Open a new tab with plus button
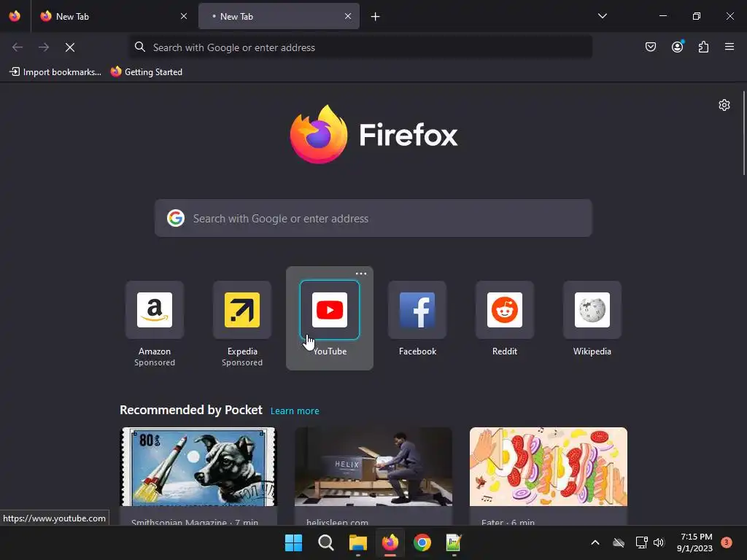This screenshot has width=747, height=560. tap(376, 17)
